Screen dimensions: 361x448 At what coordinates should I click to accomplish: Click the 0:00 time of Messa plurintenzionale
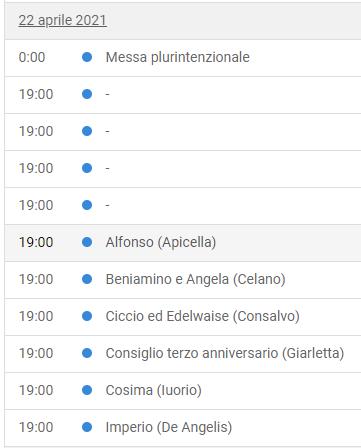[x=32, y=57]
